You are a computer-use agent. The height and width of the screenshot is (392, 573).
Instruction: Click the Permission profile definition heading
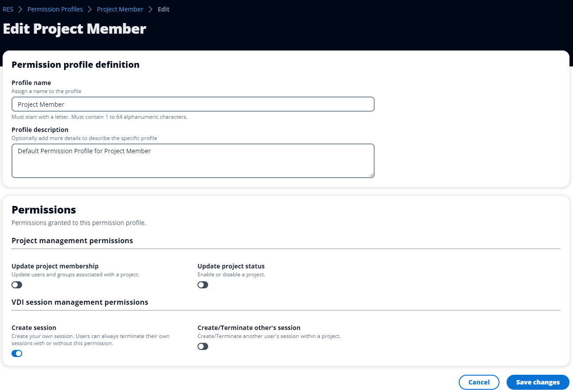[x=75, y=65]
